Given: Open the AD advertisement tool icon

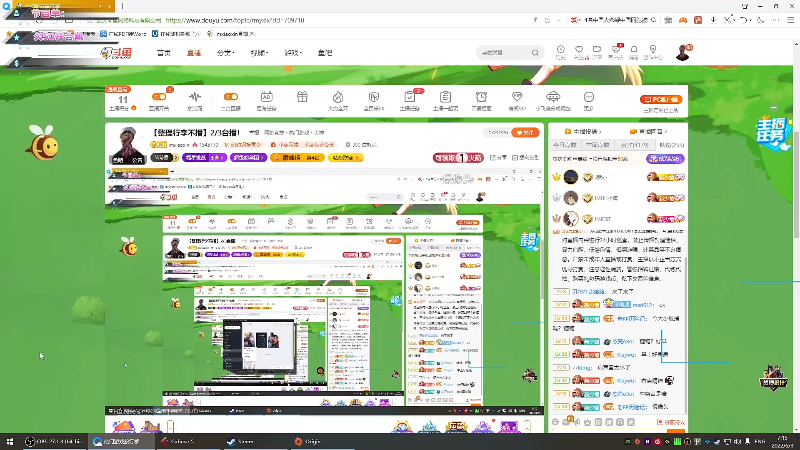Looking at the screenshot, I should coord(266,97).
